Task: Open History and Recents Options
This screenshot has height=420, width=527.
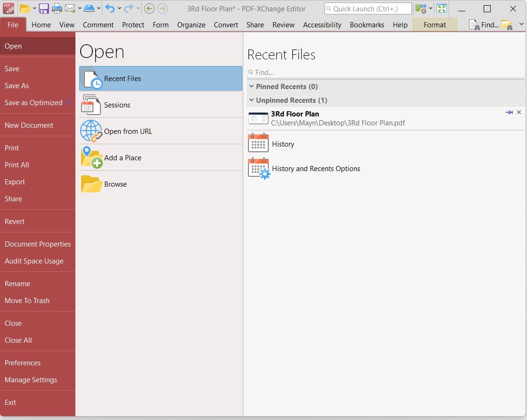Action: [316, 169]
